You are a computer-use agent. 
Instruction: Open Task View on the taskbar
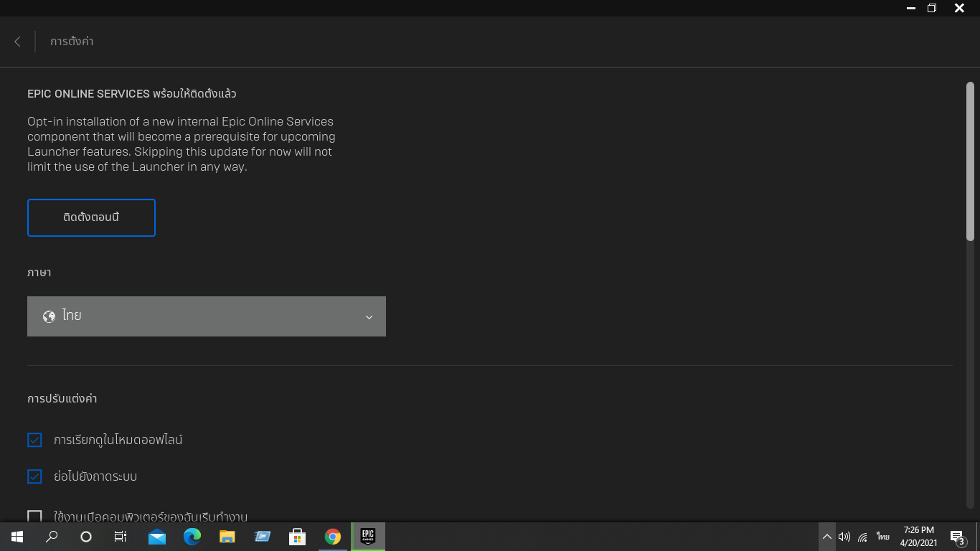121,537
